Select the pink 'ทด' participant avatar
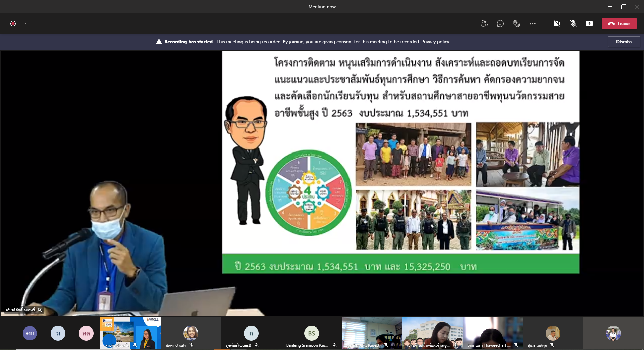The image size is (644, 350). coord(86,333)
